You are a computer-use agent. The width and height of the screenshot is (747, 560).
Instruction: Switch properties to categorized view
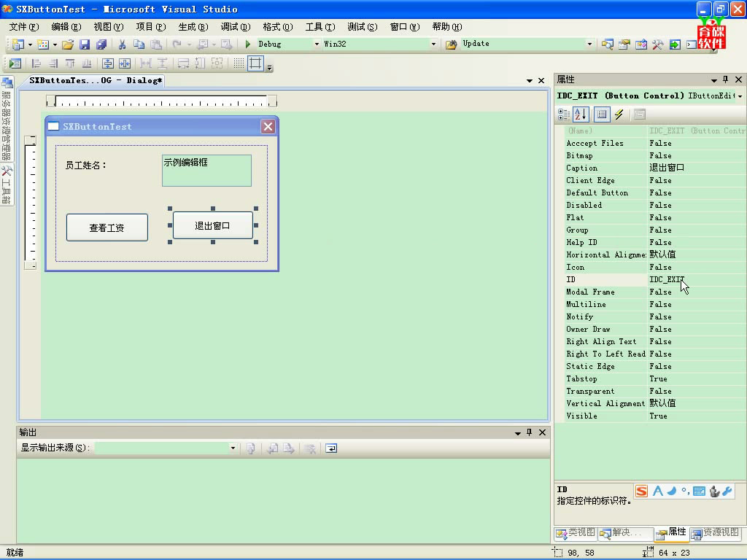coord(564,114)
